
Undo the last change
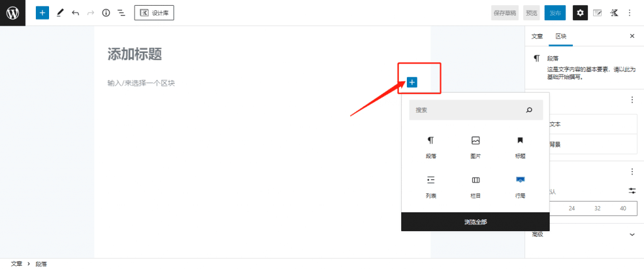[75, 13]
